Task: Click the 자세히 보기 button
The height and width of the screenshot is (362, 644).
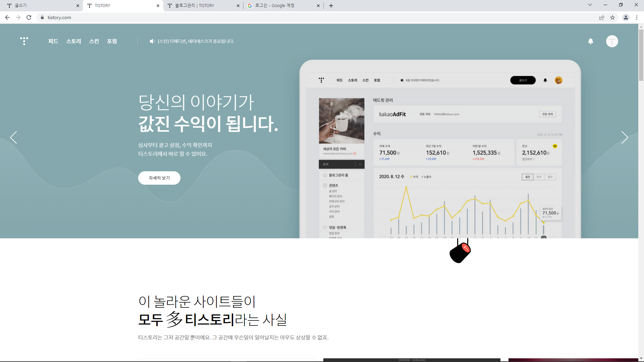Action: point(159,178)
